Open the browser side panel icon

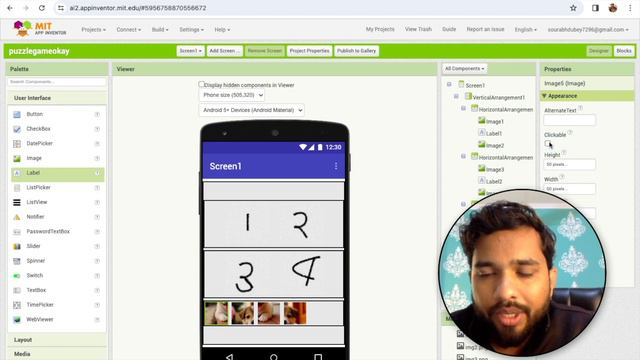[x=595, y=8]
